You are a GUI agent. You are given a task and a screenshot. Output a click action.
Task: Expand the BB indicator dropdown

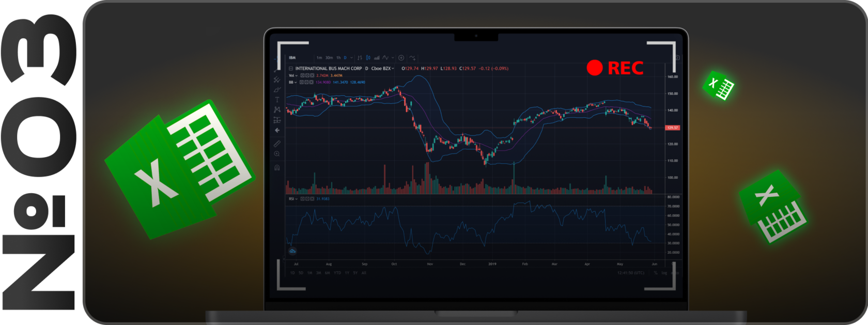tap(296, 82)
